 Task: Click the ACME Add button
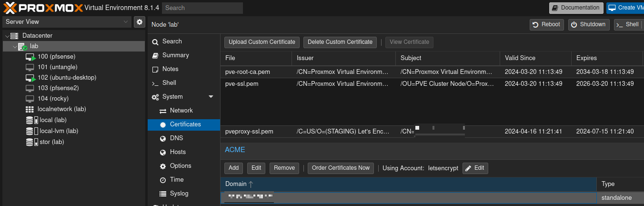(233, 168)
